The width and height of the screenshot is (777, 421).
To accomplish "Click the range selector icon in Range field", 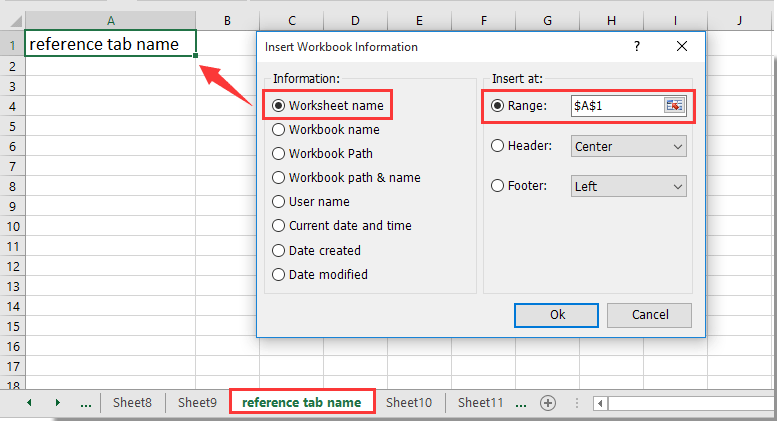I will (x=674, y=106).
